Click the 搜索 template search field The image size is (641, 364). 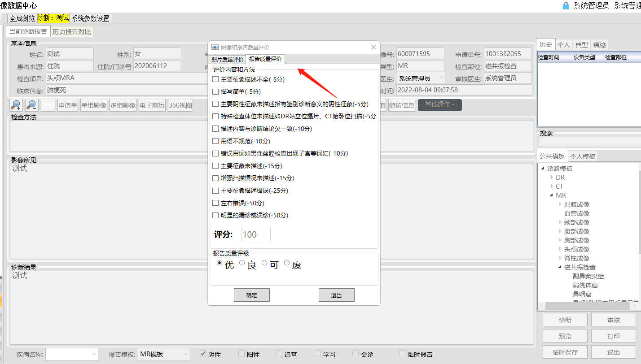(x=590, y=142)
